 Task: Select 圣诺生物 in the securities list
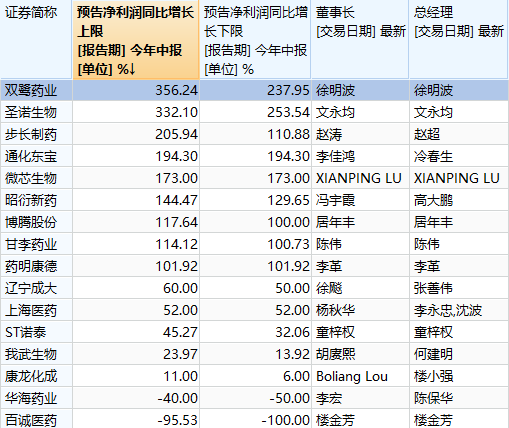pyautogui.click(x=31, y=112)
